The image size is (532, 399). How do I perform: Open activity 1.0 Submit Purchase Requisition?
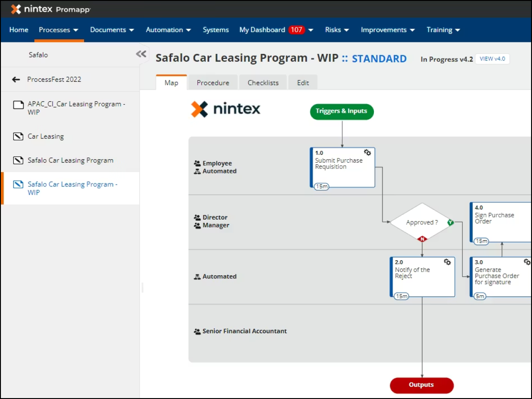(x=342, y=168)
